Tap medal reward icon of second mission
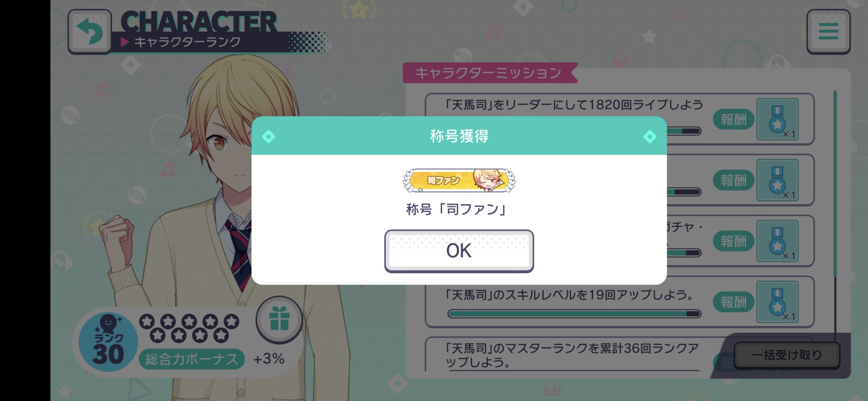Image resolution: width=868 pixels, height=401 pixels. point(777,180)
